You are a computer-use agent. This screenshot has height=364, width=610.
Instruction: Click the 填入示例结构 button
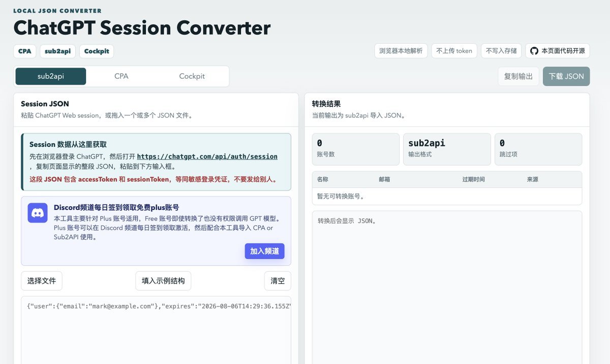tap(163, 281)
